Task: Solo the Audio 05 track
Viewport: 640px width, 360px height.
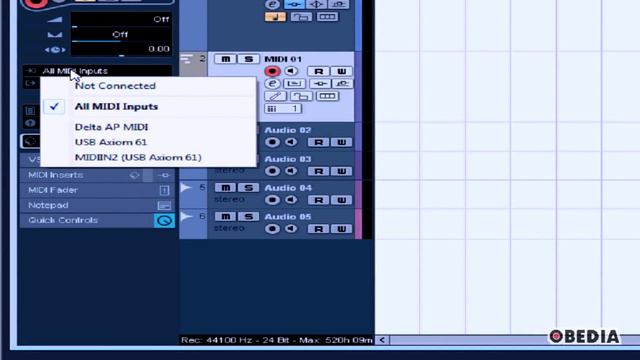Action: pos(248,216)
